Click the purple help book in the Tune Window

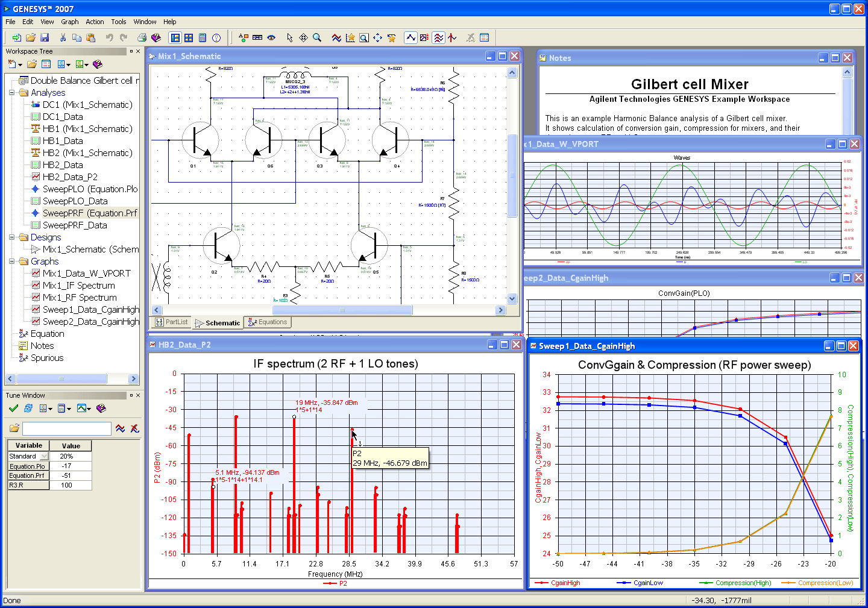click(x=101, y=408)
